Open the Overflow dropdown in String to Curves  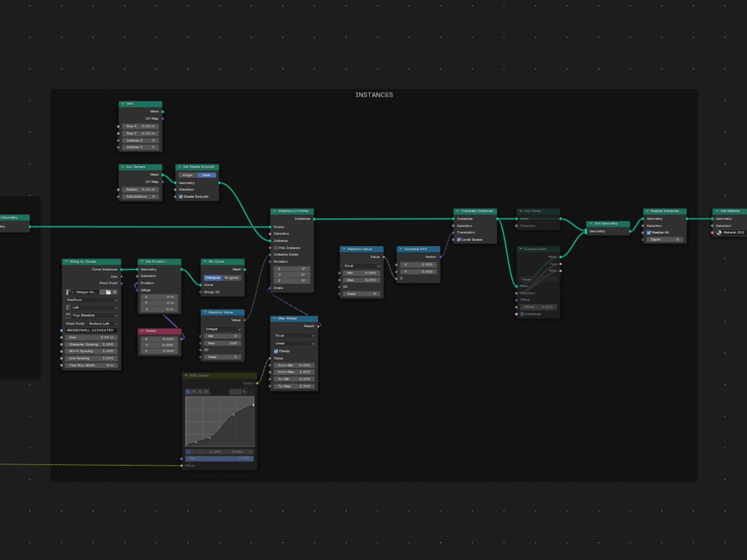[x=91, y=300]
